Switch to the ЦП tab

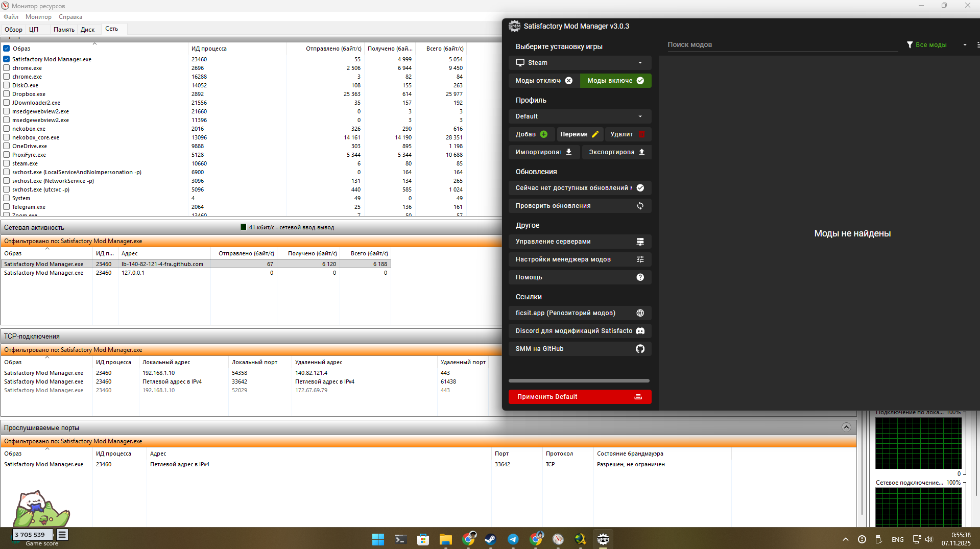[34, 30]
